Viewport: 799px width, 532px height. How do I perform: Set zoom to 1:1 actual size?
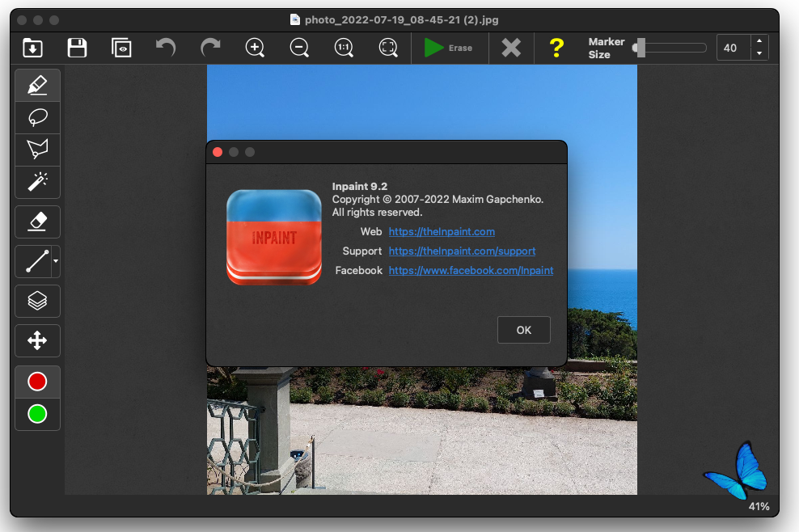[x=344, y=48]
